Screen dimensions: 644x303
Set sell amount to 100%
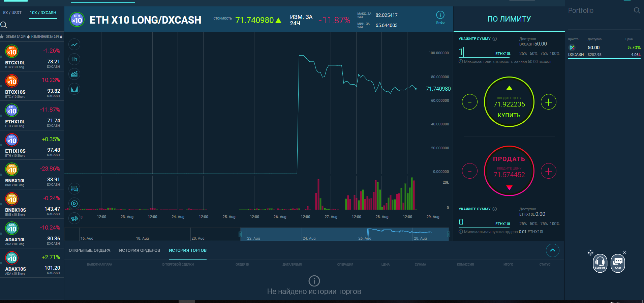(x=555, y=224)
